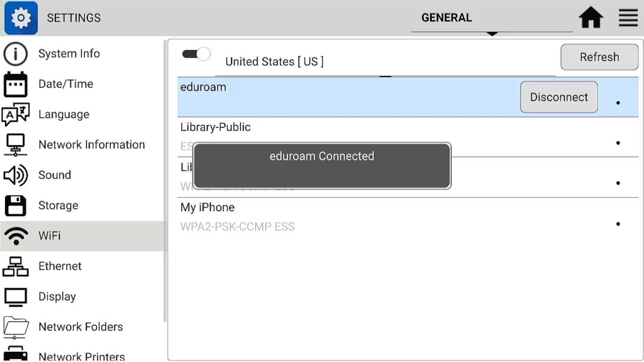
Task: Open the United States country selector
Action: 386,62
